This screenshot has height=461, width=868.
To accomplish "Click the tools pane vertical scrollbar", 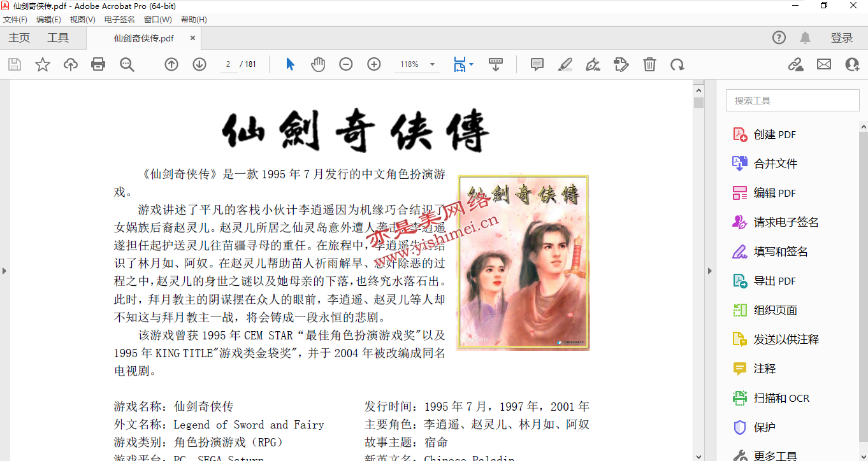I will (863, 287).
